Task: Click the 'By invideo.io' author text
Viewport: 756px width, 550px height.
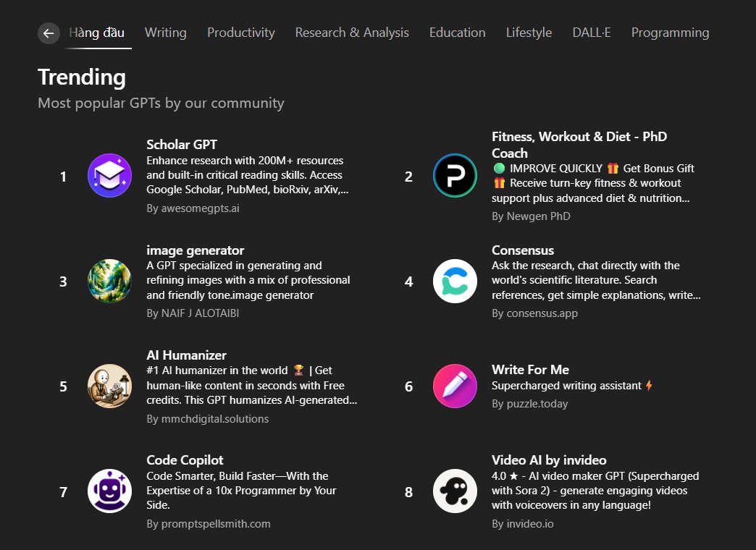Action: [523, 524]
